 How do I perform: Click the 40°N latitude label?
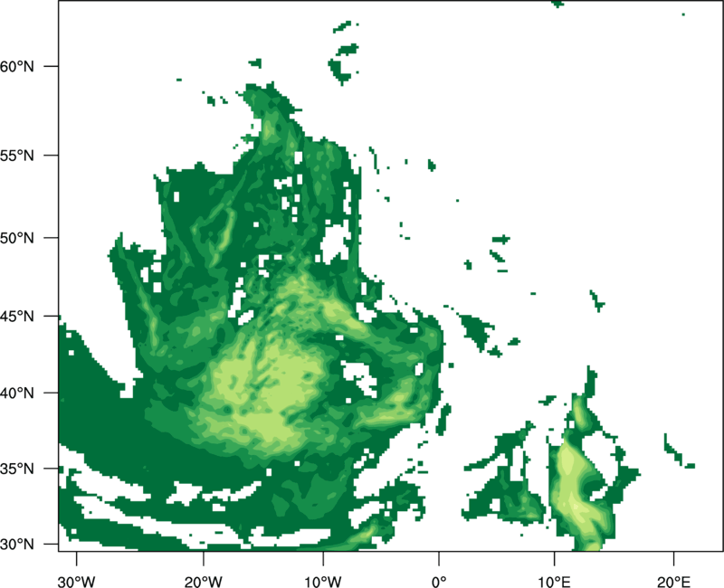click(x=16, y=393)
